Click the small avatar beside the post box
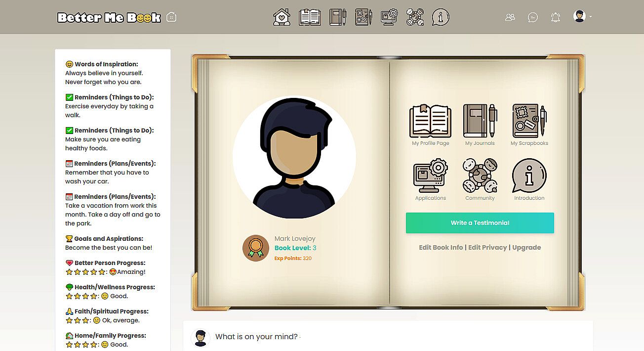The width and height of the screenshot is (644, 351). 201,338
